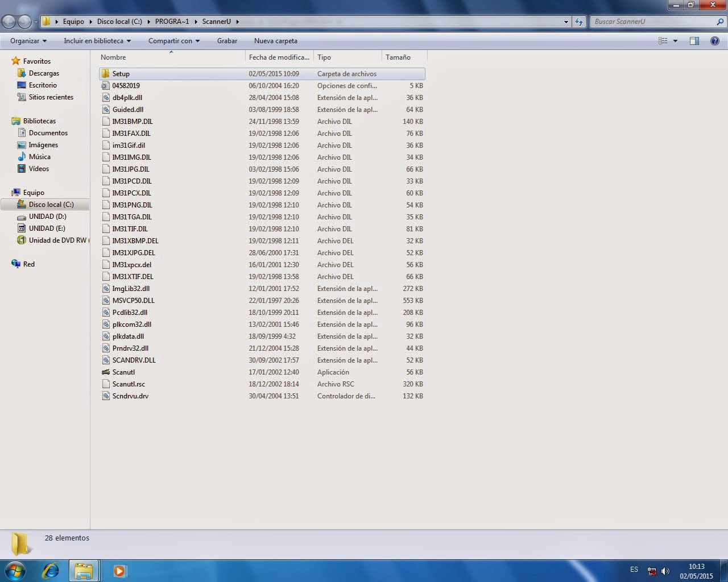This screenshot has height=582, width=728.
Task: Open Windows Media Player from taskbar
Action: [x=119, y=571]
